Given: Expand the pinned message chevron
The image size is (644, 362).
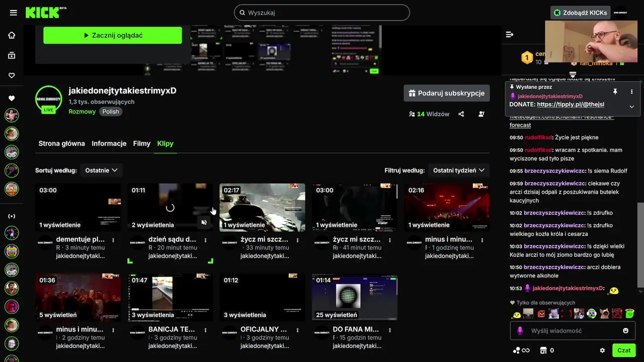Looking at the screenshot, I should (631, 107).
